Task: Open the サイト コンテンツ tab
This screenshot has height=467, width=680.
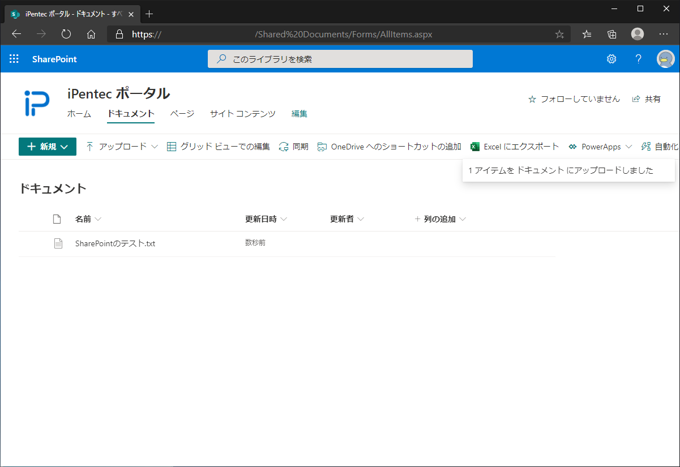Action: 242,114
